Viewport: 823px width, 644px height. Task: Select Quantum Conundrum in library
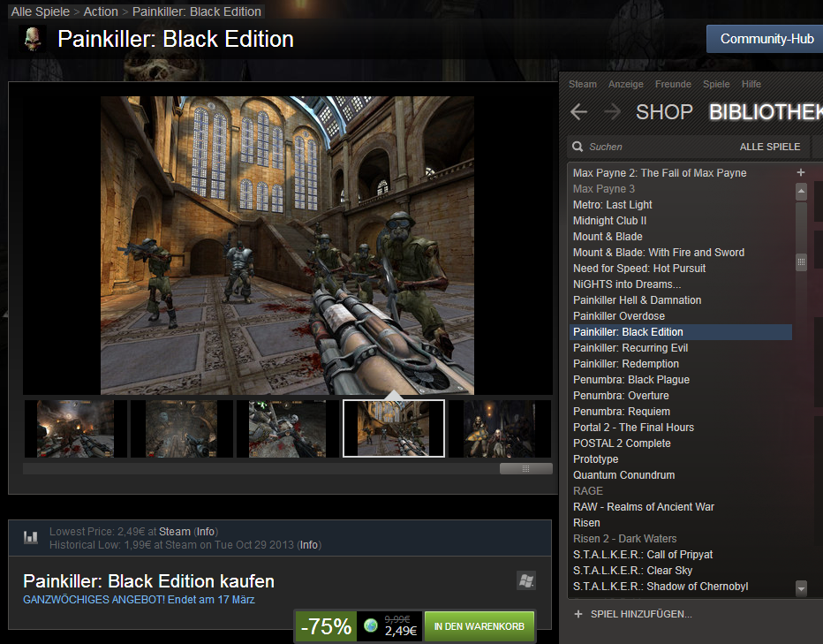coord(623,475)
